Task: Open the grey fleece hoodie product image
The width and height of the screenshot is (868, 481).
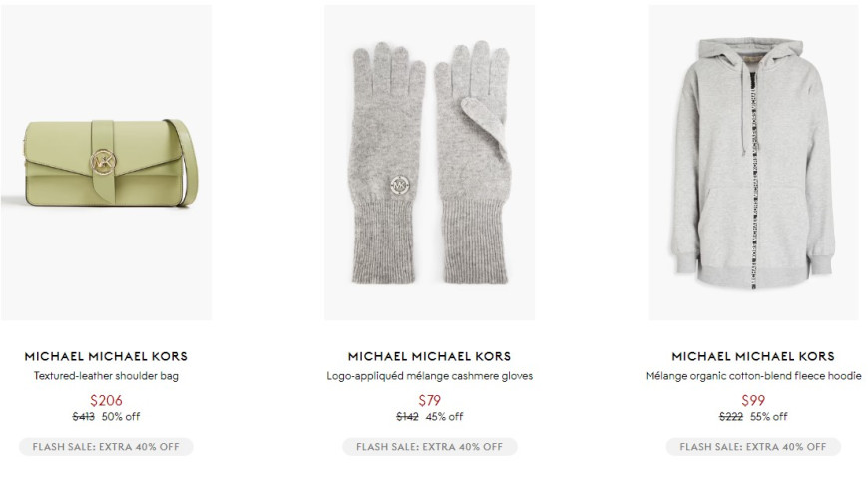Action: tap(753, 163)
